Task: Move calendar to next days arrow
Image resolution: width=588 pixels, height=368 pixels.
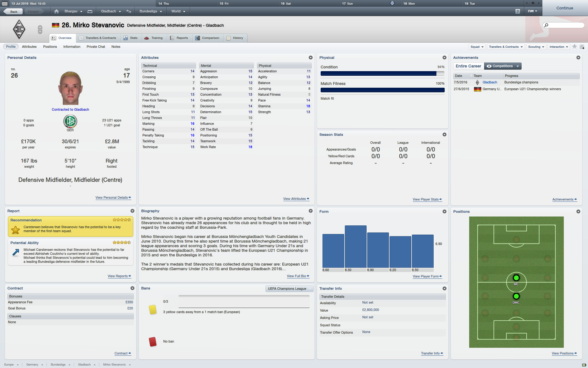Action: (539, 3)
